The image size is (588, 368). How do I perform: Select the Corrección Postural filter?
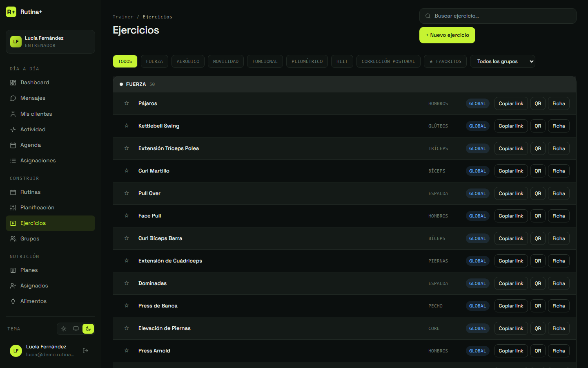click(388, 61)
